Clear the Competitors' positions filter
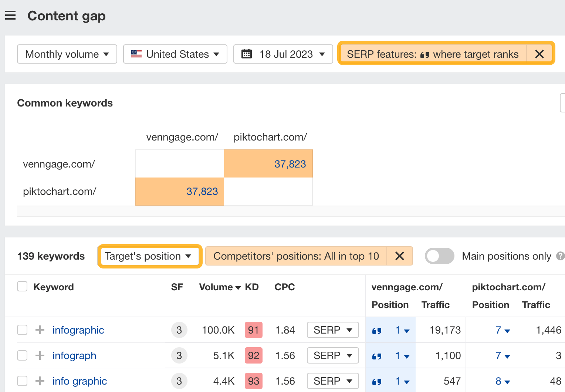 [x=400, y=256]
